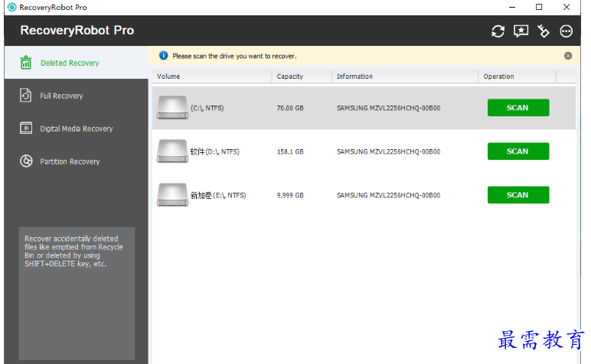The width and height of the screenshot is (591, 364).
Task: Close the RecoveryRobot Pro window
Action: pyautogui.click(x=567, y=7)
